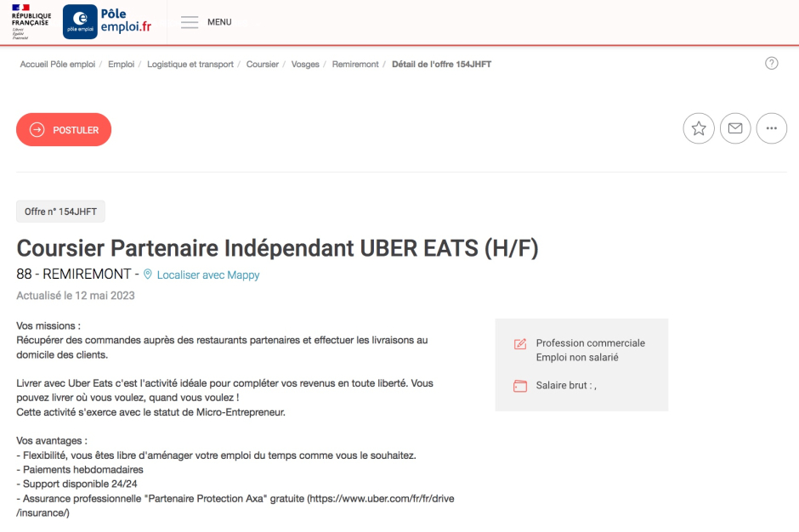Click the help question mark icon
799x532 pixels.
pyautogui.click(x=772, y=63)
